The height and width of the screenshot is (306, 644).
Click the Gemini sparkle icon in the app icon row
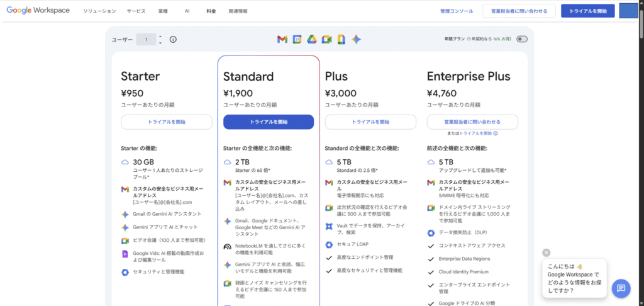(x=356, y=40)
